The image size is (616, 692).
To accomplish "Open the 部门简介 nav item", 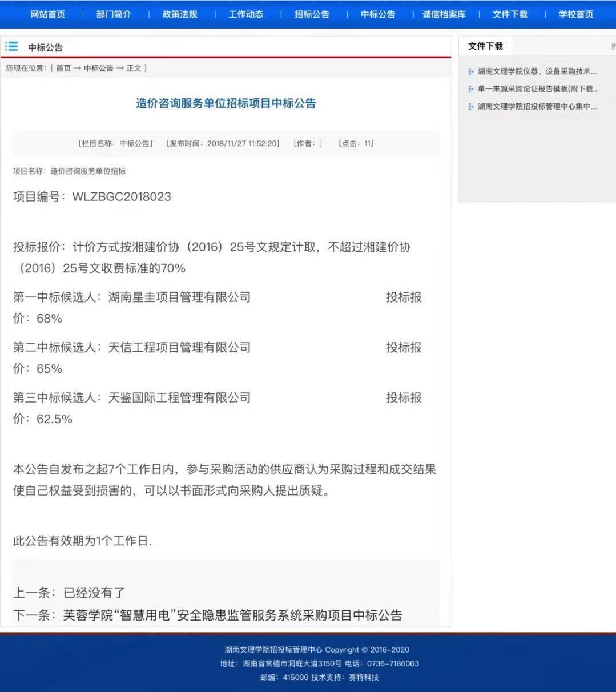I will 114,14.
